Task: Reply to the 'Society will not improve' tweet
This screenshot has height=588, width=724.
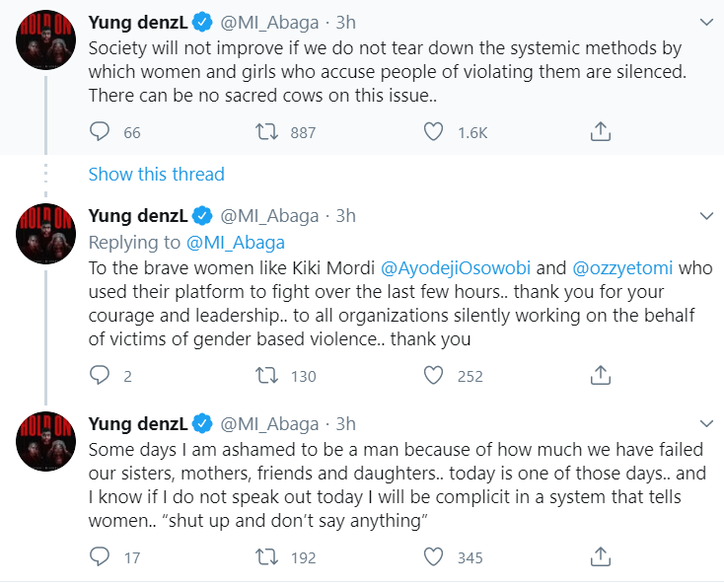Action: point(100,132)
